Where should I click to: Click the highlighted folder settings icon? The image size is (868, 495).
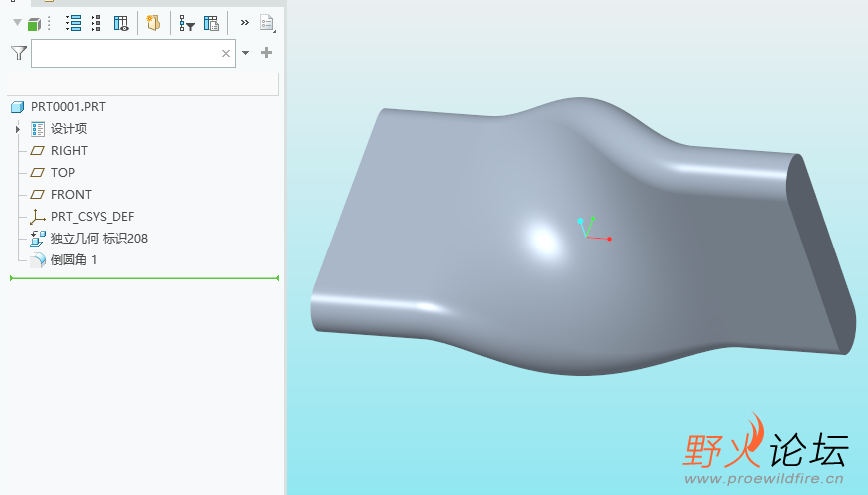point(154,23)
